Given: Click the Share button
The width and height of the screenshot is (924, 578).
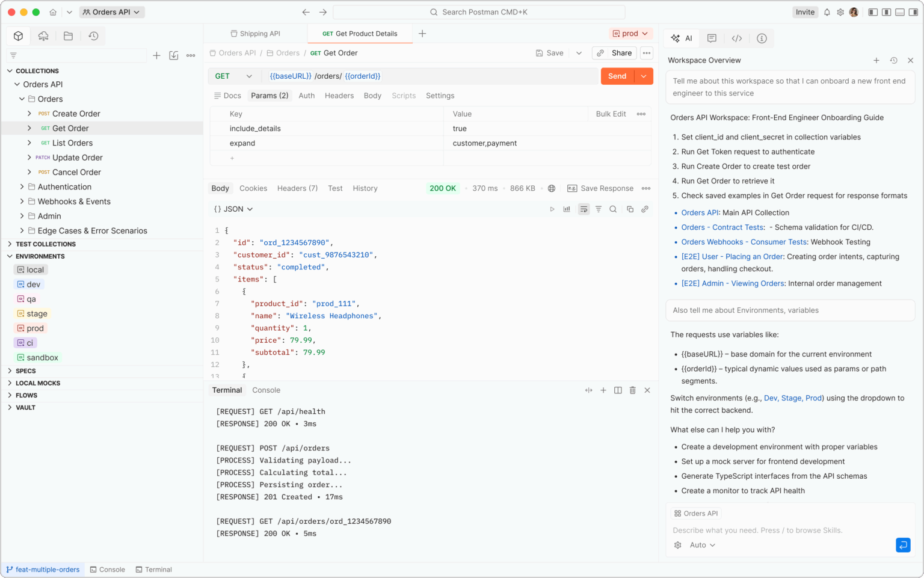Looking at the screenshot, I should click(615, 53).
